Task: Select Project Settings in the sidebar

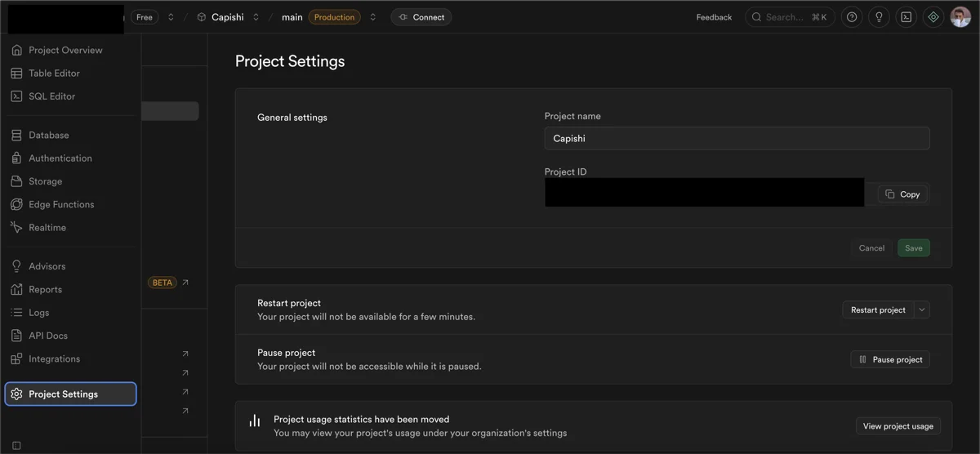Action: pyautogui.click(x=70, y=394)
